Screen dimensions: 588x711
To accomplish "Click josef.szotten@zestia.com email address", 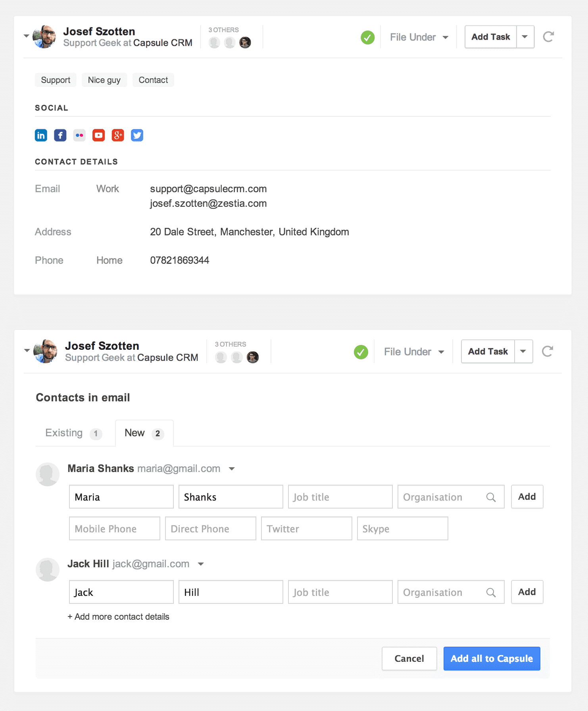I will tap(208, 204).
